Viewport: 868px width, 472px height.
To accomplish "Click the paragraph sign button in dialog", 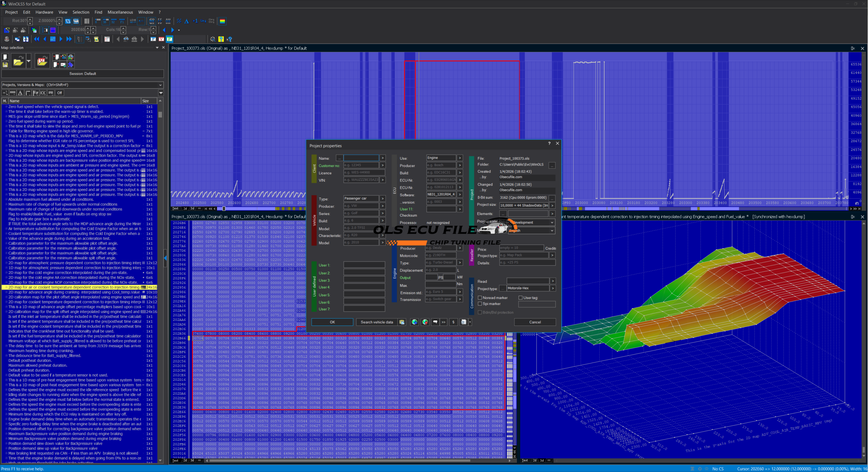I will [453, 322].
